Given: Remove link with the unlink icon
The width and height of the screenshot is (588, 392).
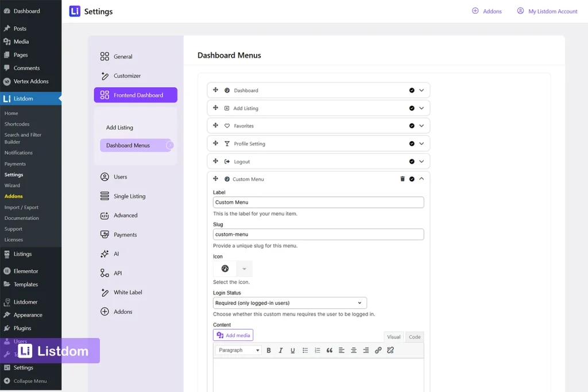Looking at the screenshot, I should point(390,350).
